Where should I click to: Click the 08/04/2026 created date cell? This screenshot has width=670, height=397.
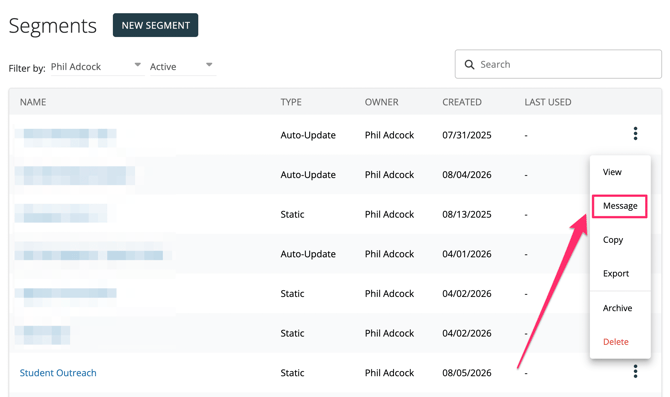pyautogui.click(x=467, y=175)
